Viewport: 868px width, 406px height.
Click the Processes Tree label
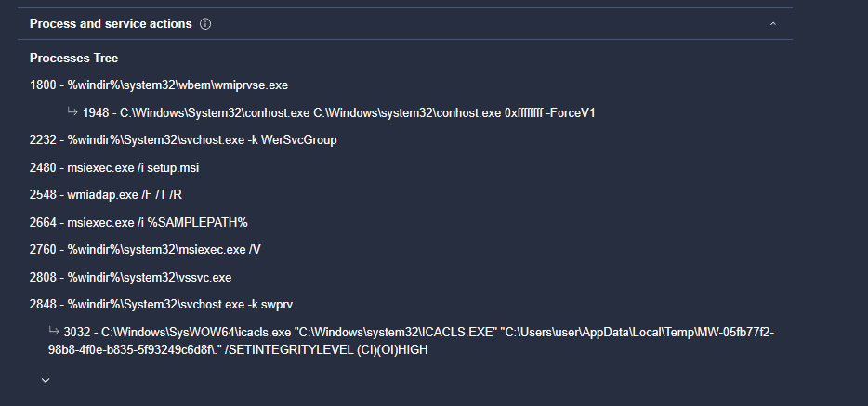[x=73, y=59]
